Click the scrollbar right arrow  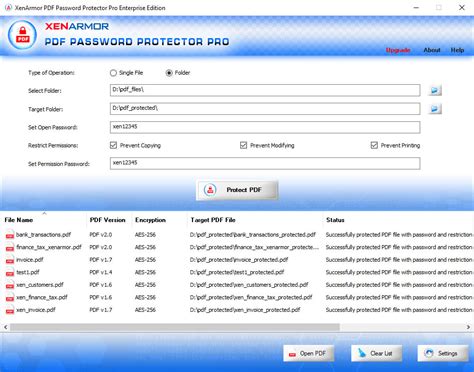(468, 327)
